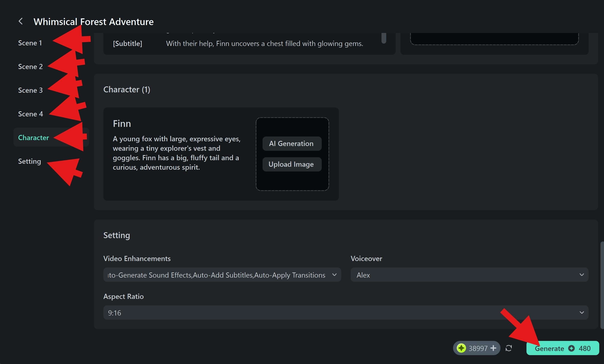Click the subtitle text box scrollbar
The height and width of the screenshot is (364, 604).
click(384, 38)
